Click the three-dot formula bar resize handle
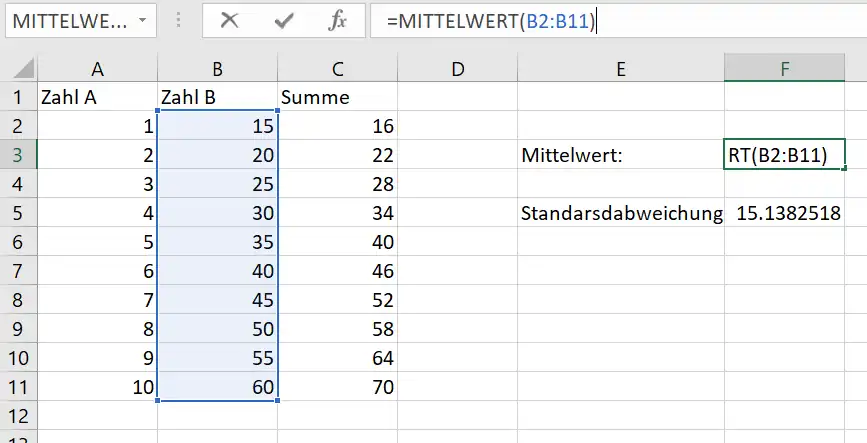The width and height of the screenshot is (867, 443). click(x=179, y=21)
